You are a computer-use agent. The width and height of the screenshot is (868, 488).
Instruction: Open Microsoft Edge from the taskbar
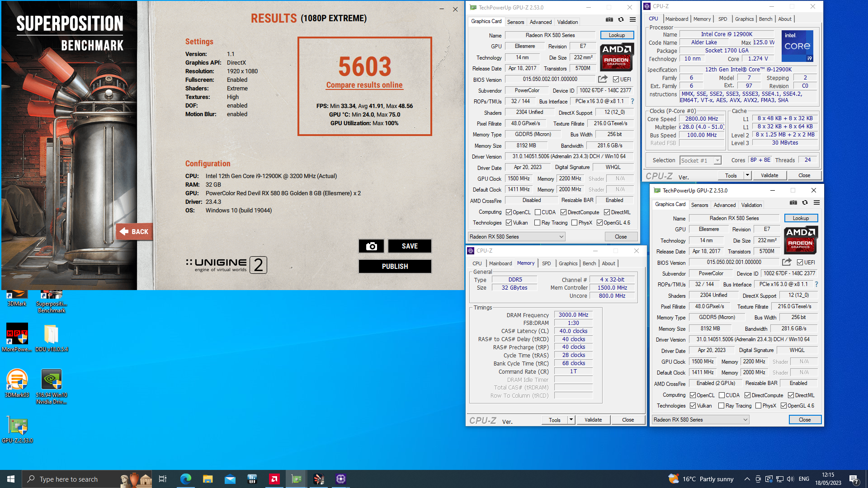tap(185, 479)
